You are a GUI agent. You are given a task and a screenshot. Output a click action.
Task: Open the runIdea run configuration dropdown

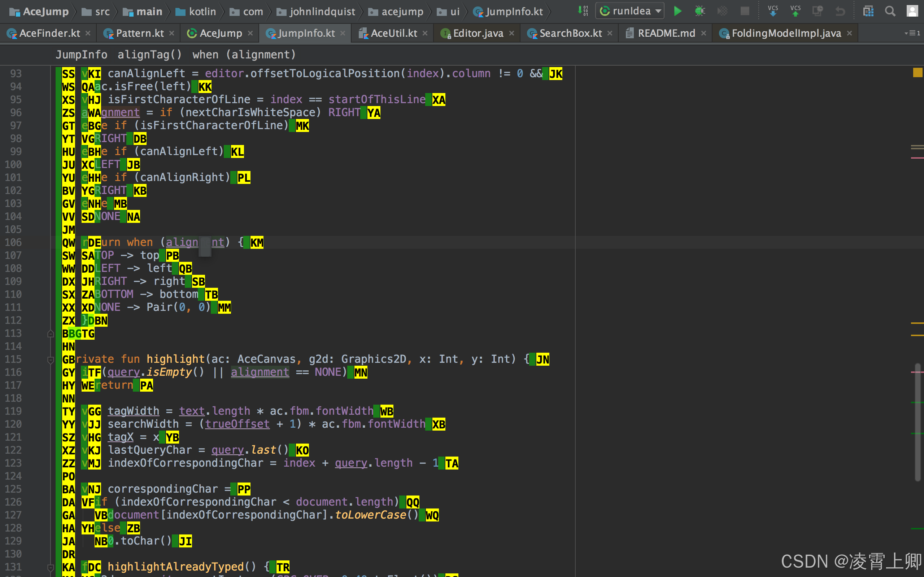click(x=630, y=11)
